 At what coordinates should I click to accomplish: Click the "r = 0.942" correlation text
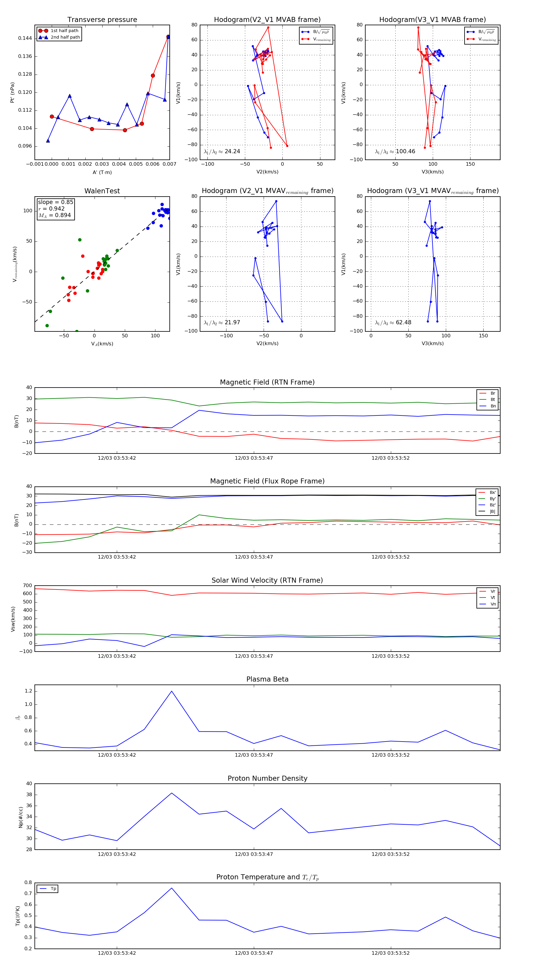click(x=51, y=209)
